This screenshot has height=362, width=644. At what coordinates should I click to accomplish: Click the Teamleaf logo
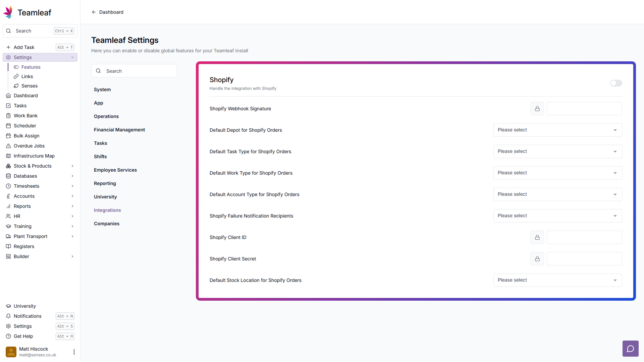tap(8, 12)
